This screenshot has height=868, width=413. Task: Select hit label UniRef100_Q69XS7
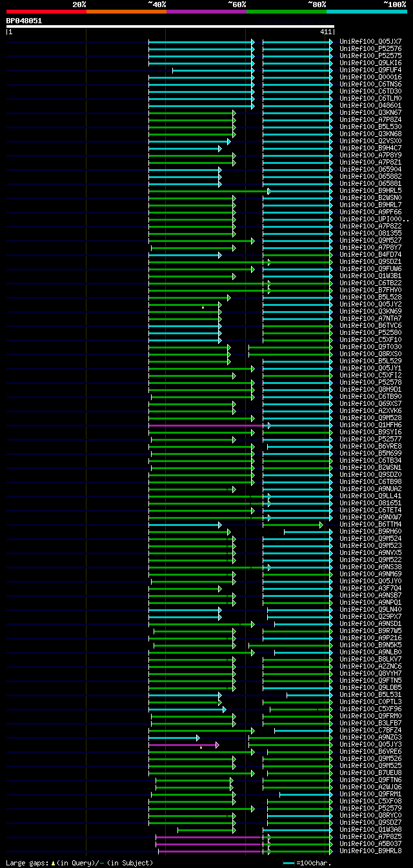[370, 403]
